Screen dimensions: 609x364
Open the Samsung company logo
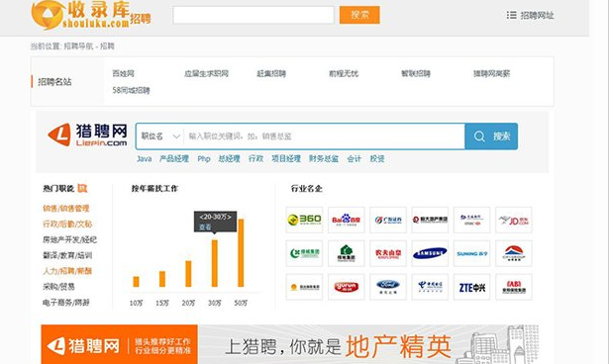430,253
